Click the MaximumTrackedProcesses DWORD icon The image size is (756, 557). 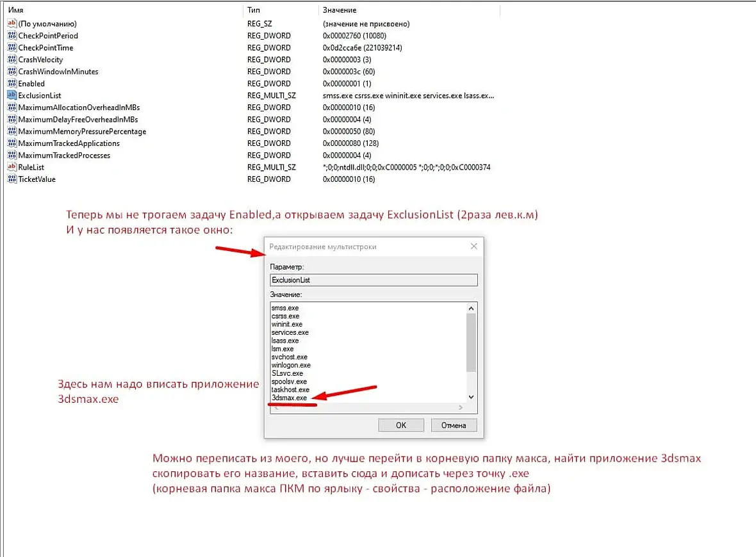[12, 155]
